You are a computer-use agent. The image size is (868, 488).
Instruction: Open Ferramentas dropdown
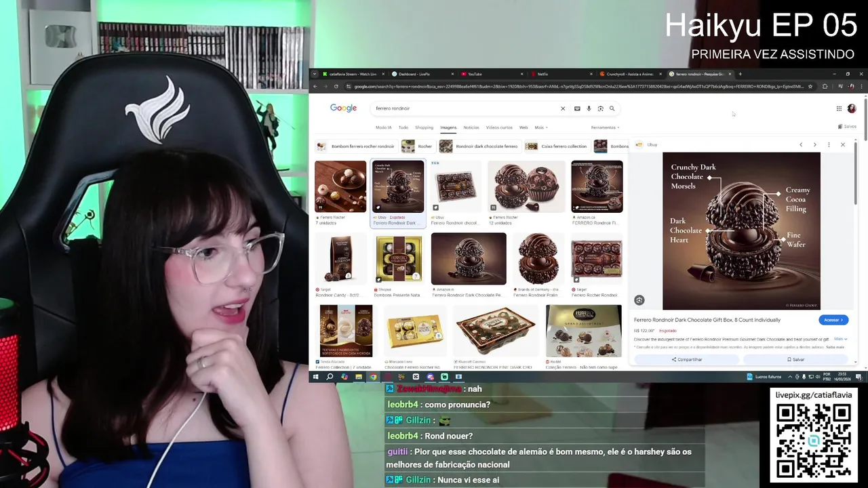(x=605, y=127)
